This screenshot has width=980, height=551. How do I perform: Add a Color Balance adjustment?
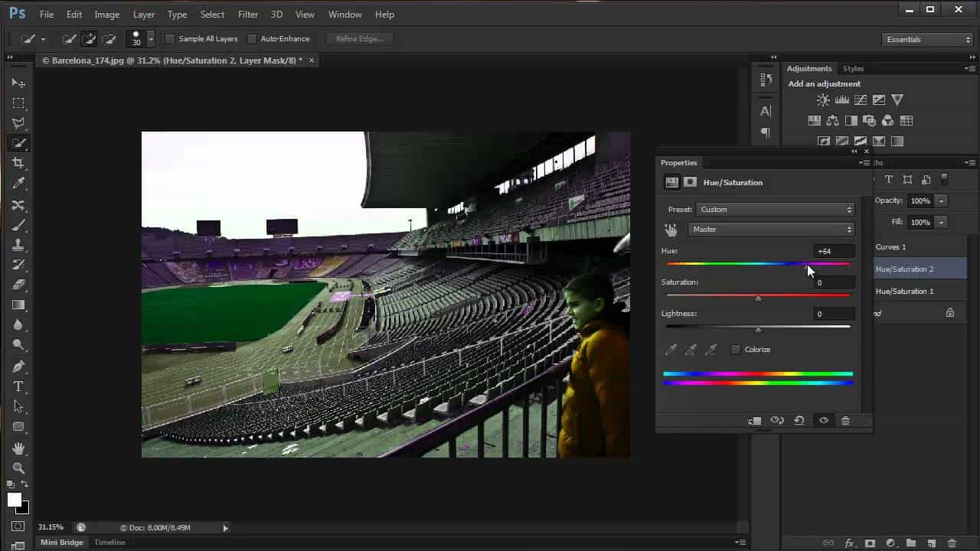(x=832, y=120)
